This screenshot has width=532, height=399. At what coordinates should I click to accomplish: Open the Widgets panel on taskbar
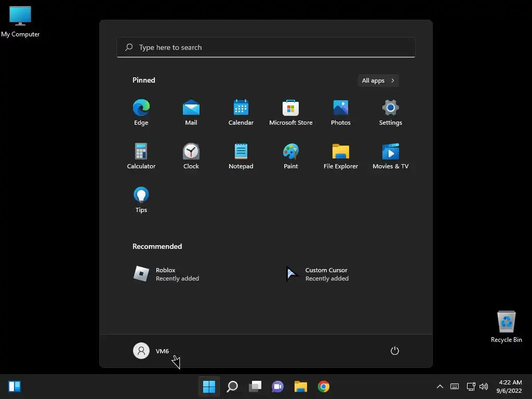tap(15, 387)
